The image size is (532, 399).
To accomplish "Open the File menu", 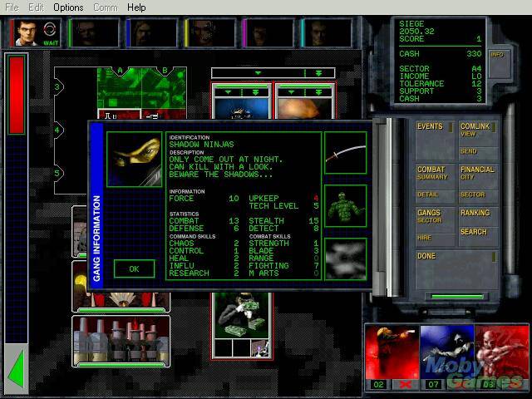I will 12,7.
